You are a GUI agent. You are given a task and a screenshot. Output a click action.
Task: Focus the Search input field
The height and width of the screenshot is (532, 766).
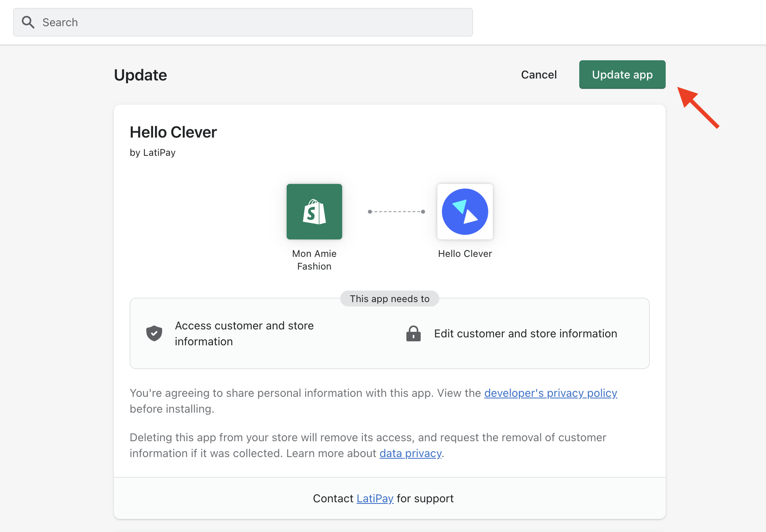[254, 22]
